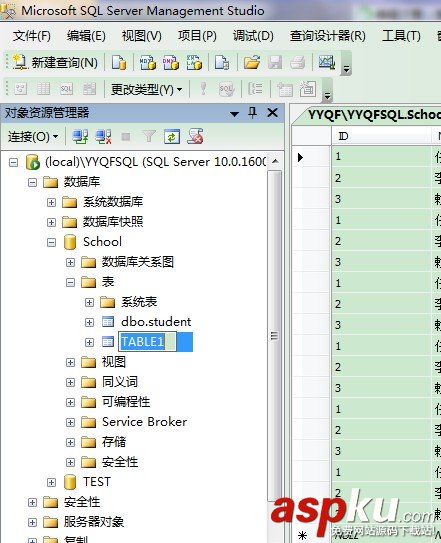Screen dimensions: 441x543
Task: Open the Object Explorer window position dropdown
Action: click(235, 114)
